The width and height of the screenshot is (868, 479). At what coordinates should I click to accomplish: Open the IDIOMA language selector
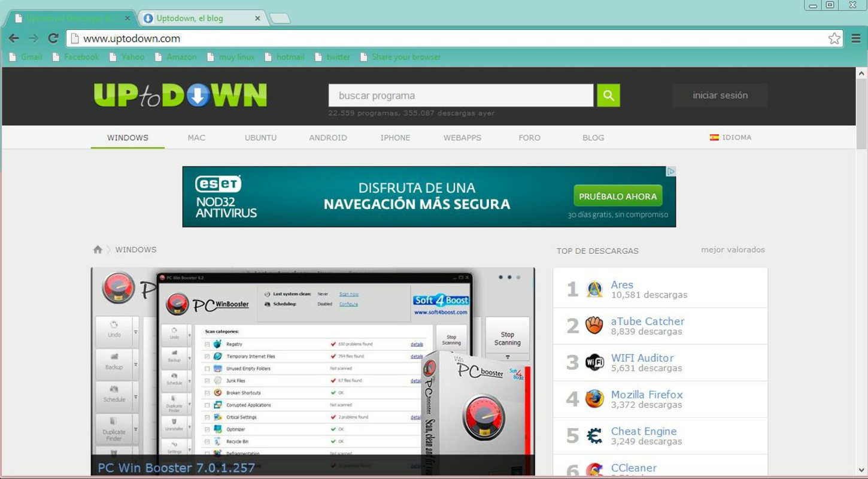(x=730, y=138)
